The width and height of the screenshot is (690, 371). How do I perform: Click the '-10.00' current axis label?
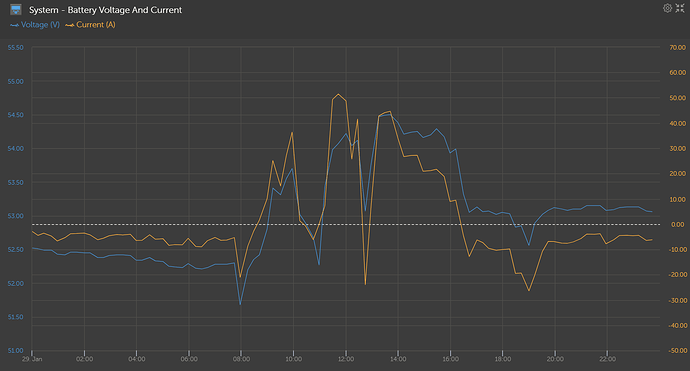click(x=677, y=250)
